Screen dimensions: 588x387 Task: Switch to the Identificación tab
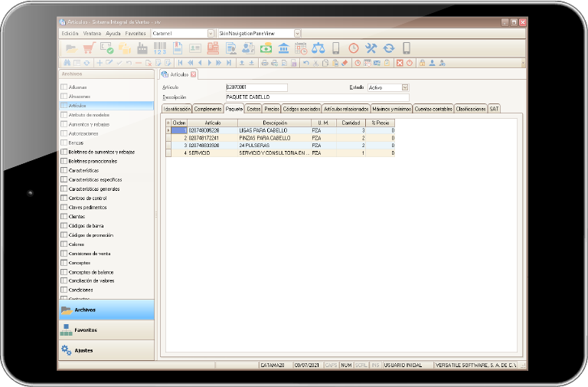pos(177,109)
